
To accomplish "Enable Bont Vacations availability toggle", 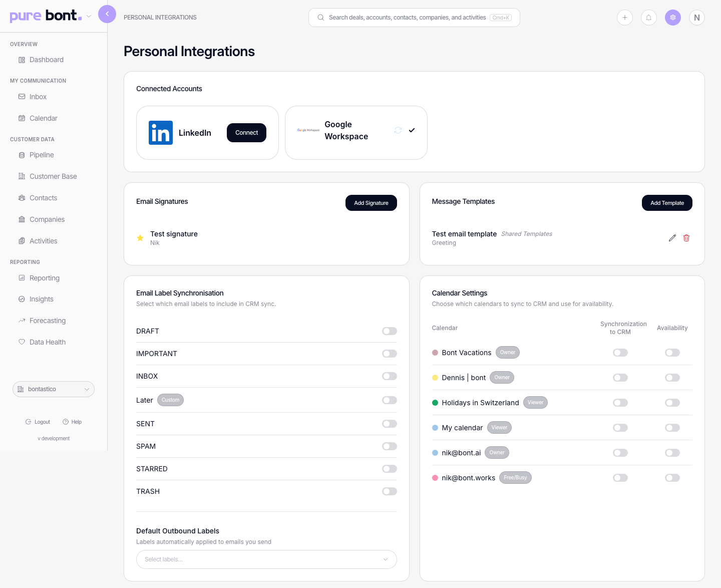I will 672,353.
